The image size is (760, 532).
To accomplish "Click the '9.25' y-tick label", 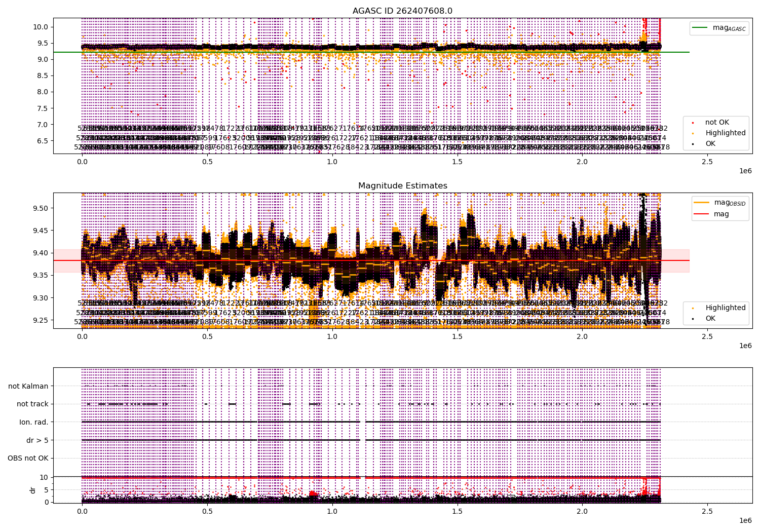I will pos(41,320).
